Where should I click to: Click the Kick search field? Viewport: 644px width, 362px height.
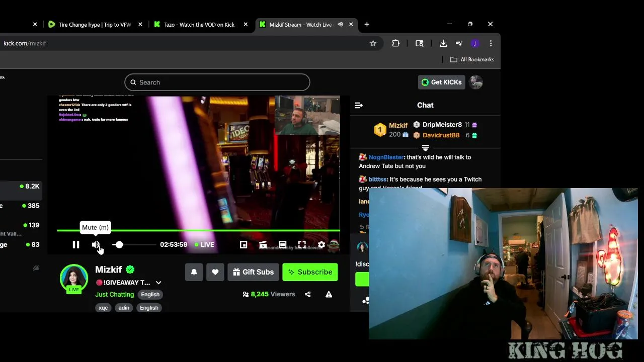pos(217,82)
